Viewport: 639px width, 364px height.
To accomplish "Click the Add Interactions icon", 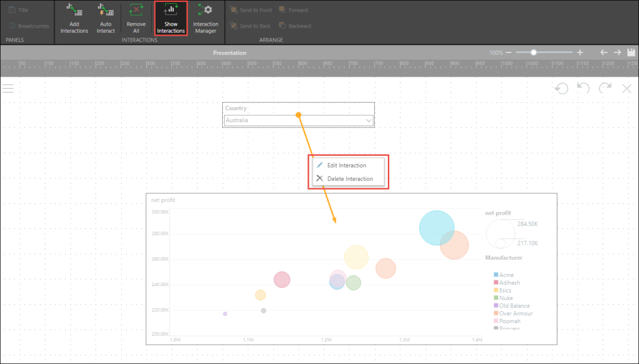I will [x=74, y=11].
